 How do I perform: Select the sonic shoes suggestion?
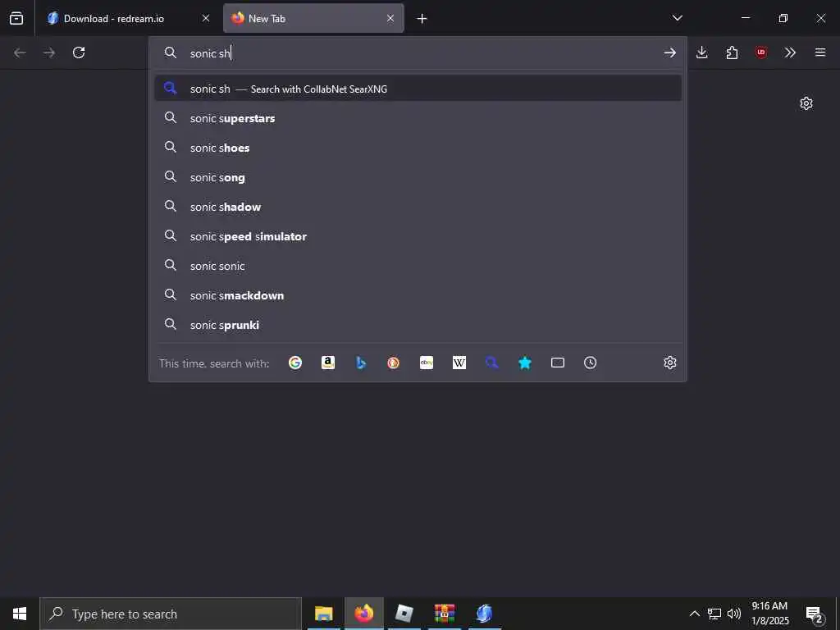point(418,148)
